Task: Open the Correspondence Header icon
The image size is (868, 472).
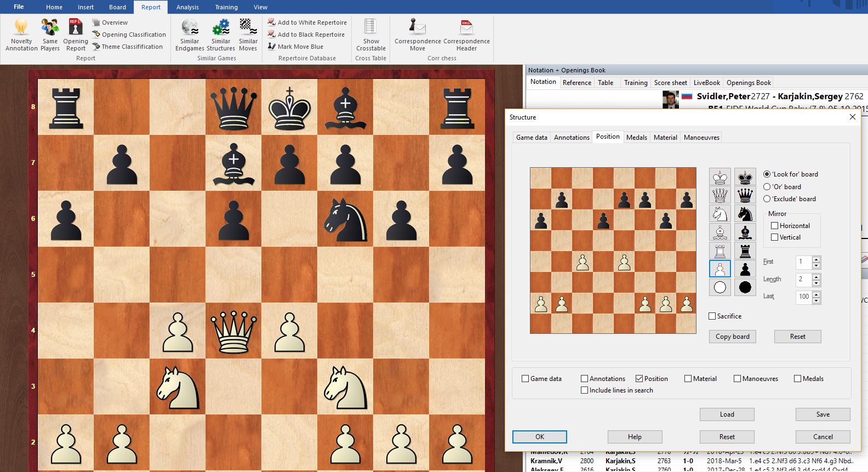Action: (x=466, y=35)
